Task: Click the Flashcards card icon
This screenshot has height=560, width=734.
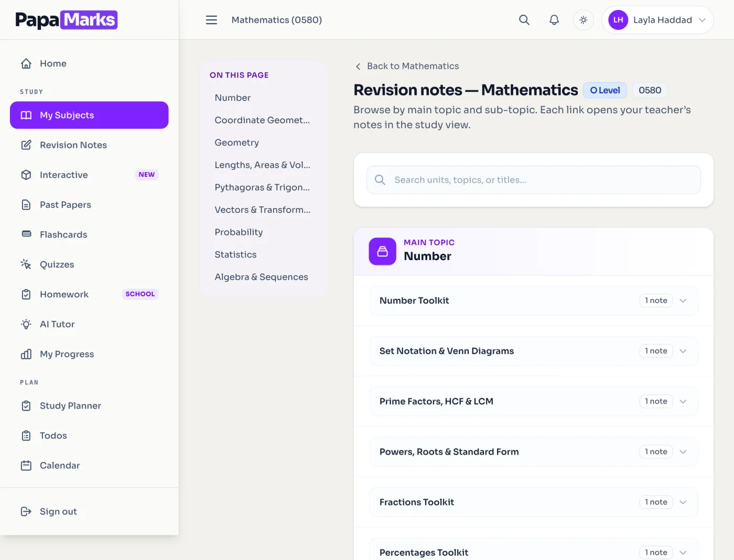Action: [26, 234]
